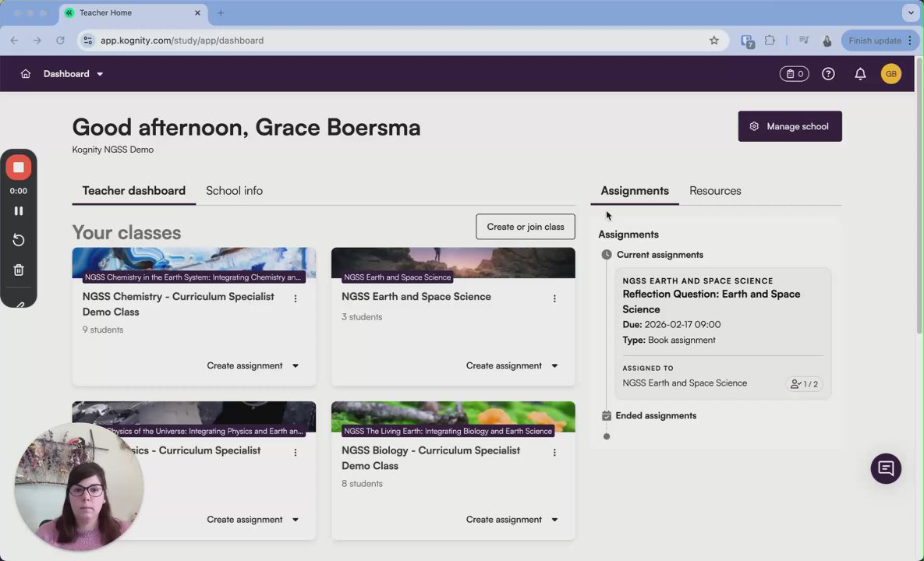Open the help question mark icon

[828, 73]
